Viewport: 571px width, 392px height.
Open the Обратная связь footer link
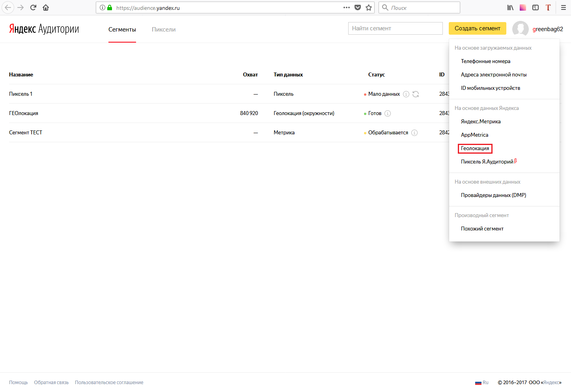[51, 383]
